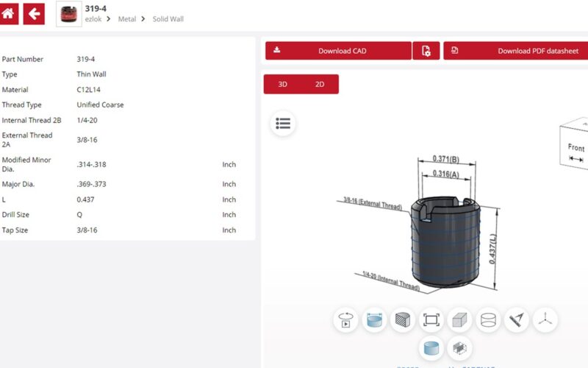
Task: Go to the home page icon
Action: (x=8, y=14)
